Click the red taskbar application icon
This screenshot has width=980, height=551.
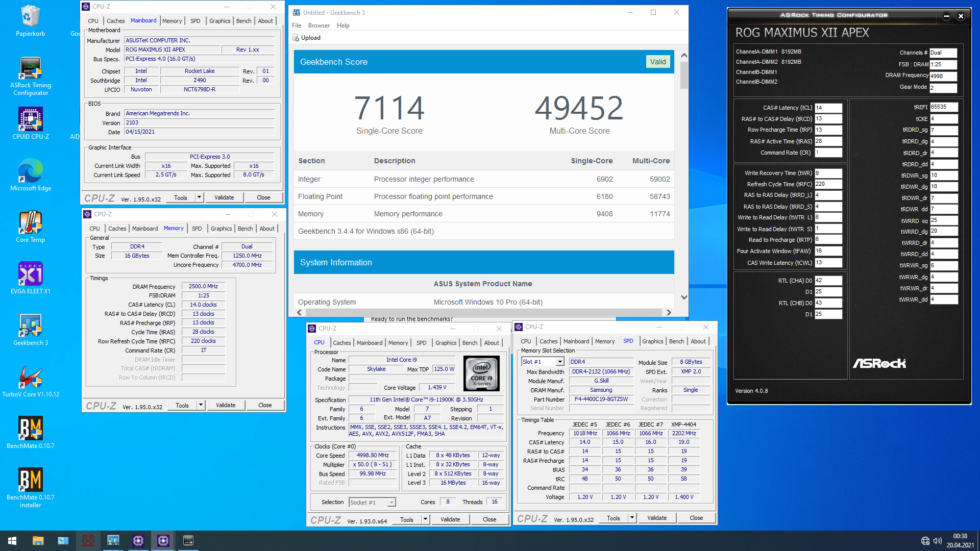click(x=88, y=541)
